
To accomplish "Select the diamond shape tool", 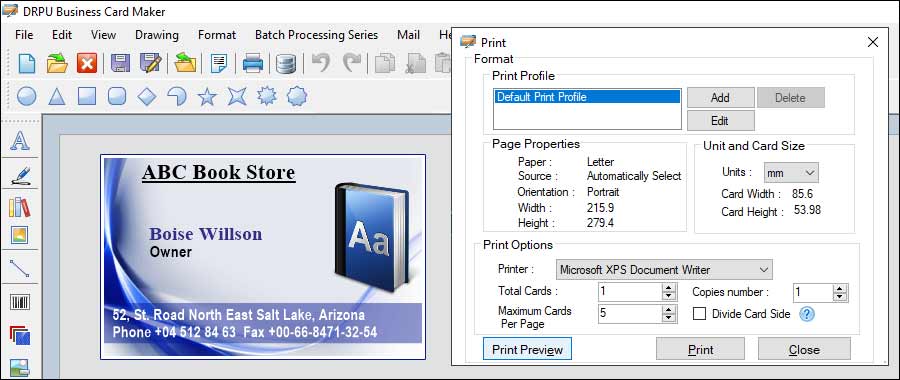I will point(147,96).
